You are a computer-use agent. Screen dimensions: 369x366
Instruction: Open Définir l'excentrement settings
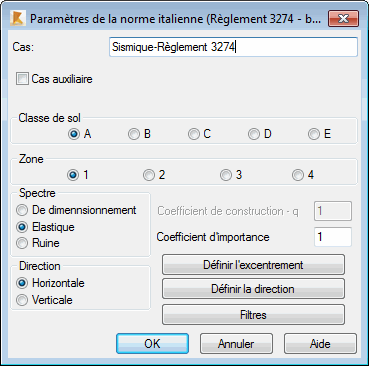point(253,265)
